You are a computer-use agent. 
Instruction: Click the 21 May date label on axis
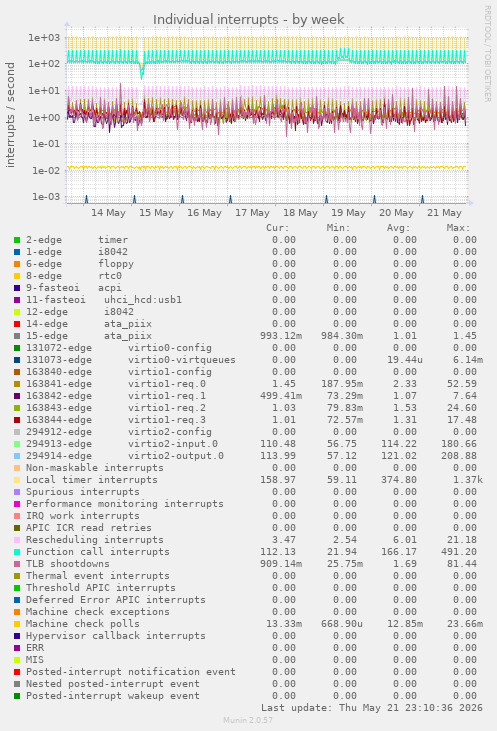tap(444, 213)
